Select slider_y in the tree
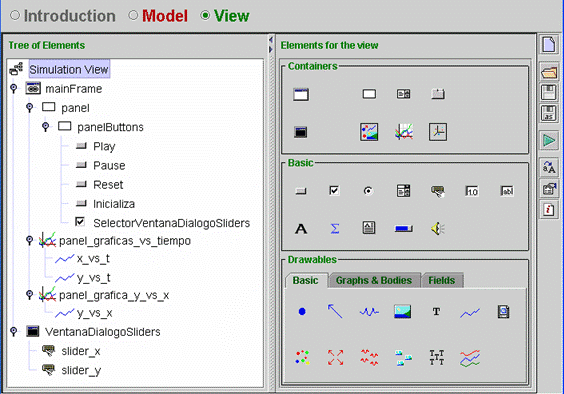The width and height of the screenshot is (564, 394). pos(81,370)
